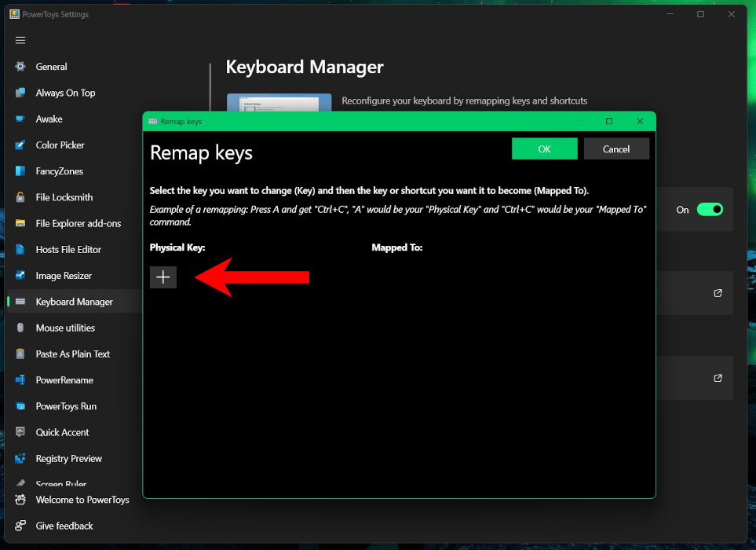Screen dimensions: 756x550
Task: Click the PowerToys Run launcher icon
Action: coord(22,405)
